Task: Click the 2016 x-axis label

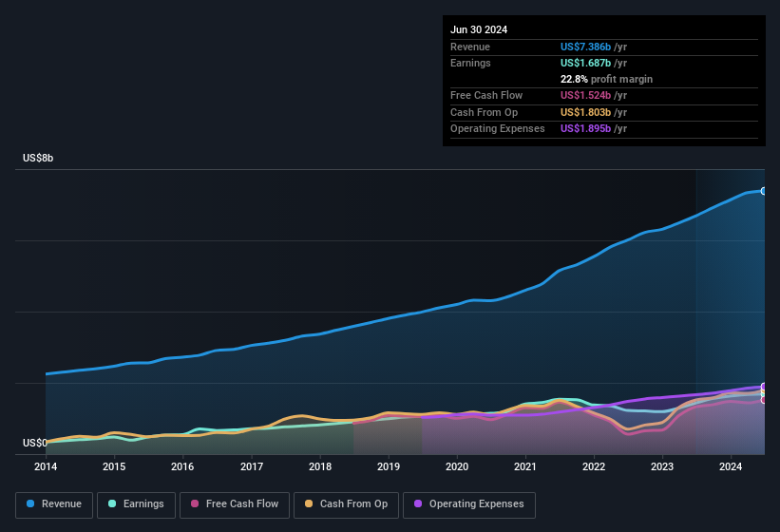Action: 182,466
